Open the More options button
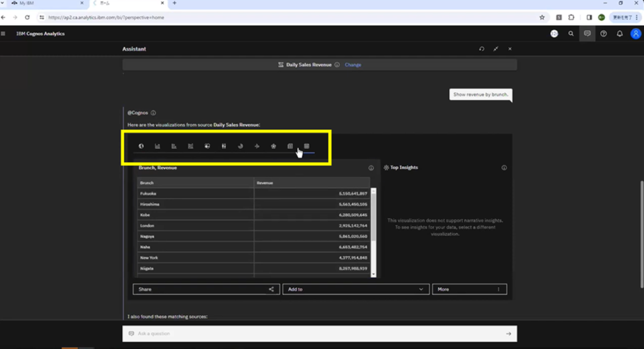 [470, 289]
